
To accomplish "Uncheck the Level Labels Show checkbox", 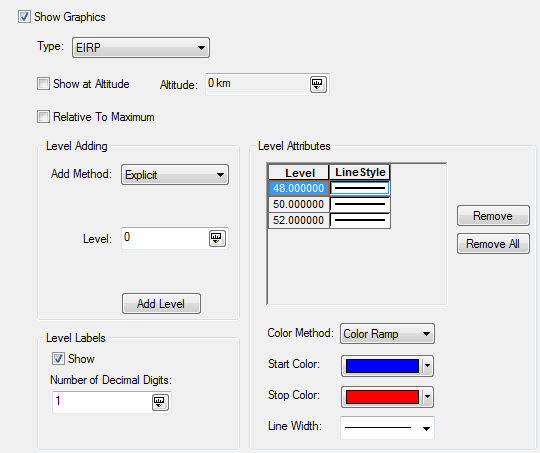I will [x=58, y=359].
